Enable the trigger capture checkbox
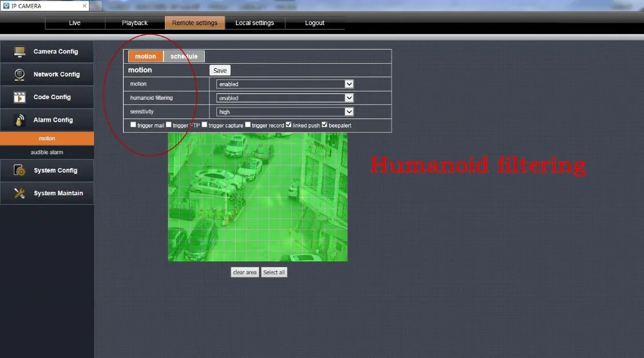This screenshot has width=644, height=358. point(204,125)
